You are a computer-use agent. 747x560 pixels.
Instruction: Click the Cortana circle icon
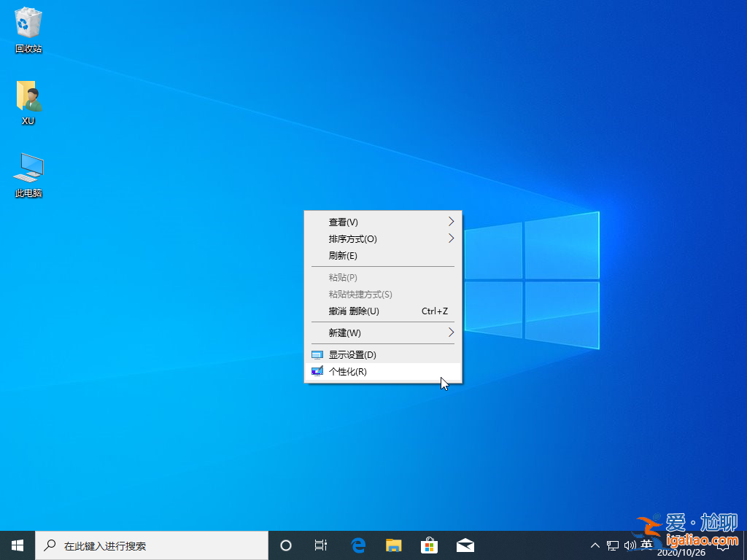(285, 545)
